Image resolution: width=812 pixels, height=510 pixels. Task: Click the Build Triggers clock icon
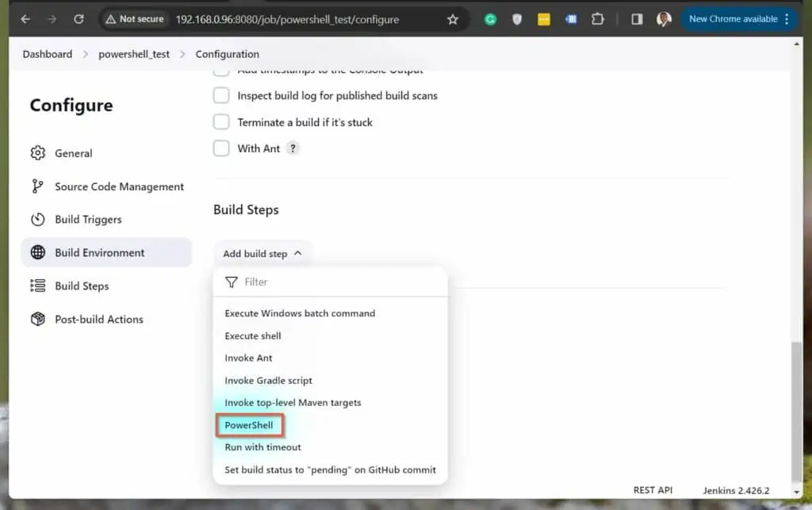38,220
